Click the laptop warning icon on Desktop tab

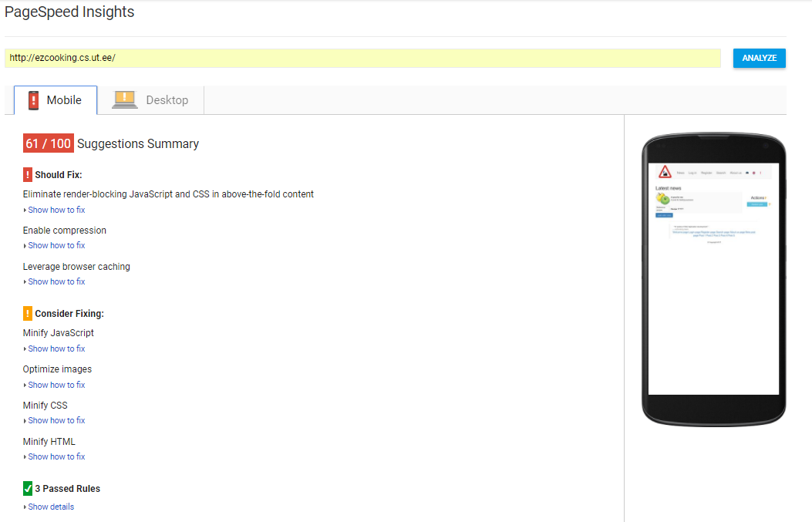pos(125,99)
